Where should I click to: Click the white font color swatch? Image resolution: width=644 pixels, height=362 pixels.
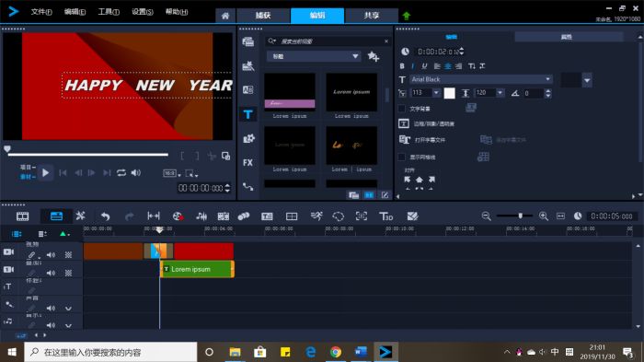[449, 93]
